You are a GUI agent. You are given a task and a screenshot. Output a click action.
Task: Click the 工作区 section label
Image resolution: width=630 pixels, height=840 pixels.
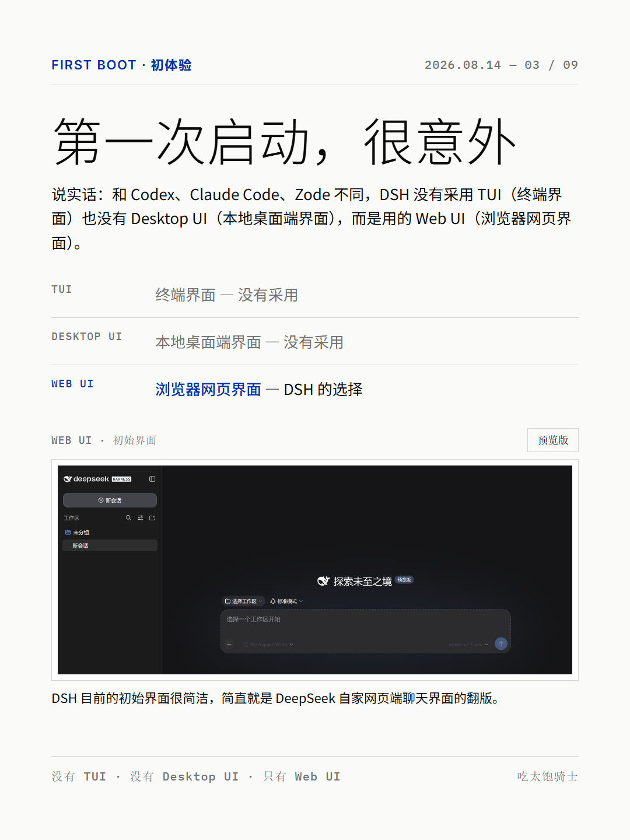pyautogui.click(x=72, y=518)
